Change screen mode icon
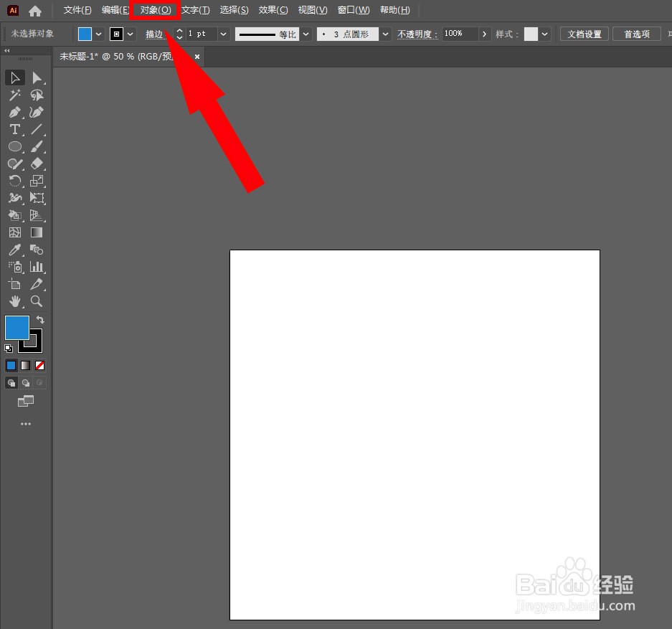 point(26,401)
